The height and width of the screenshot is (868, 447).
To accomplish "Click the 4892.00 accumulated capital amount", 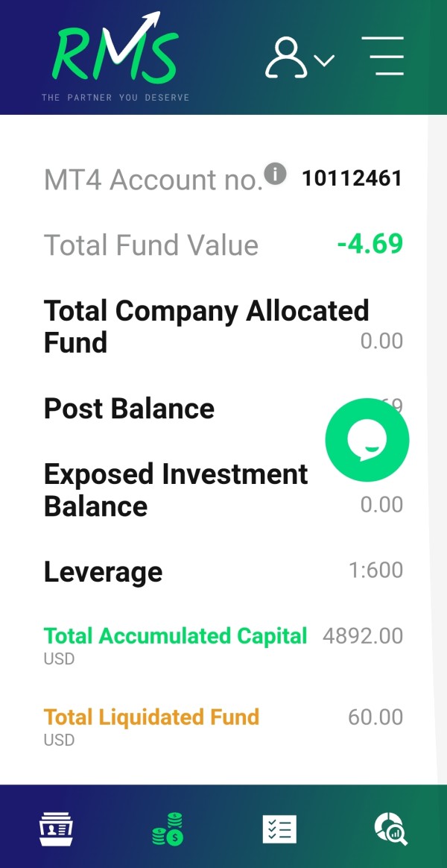I will 363,636.
